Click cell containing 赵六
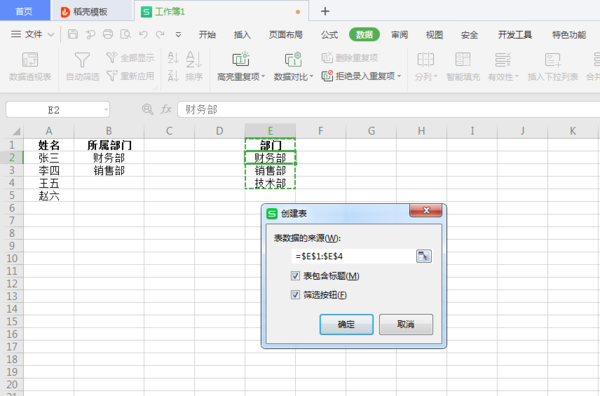This screenshot has height=396, width=600. (49, 196)
